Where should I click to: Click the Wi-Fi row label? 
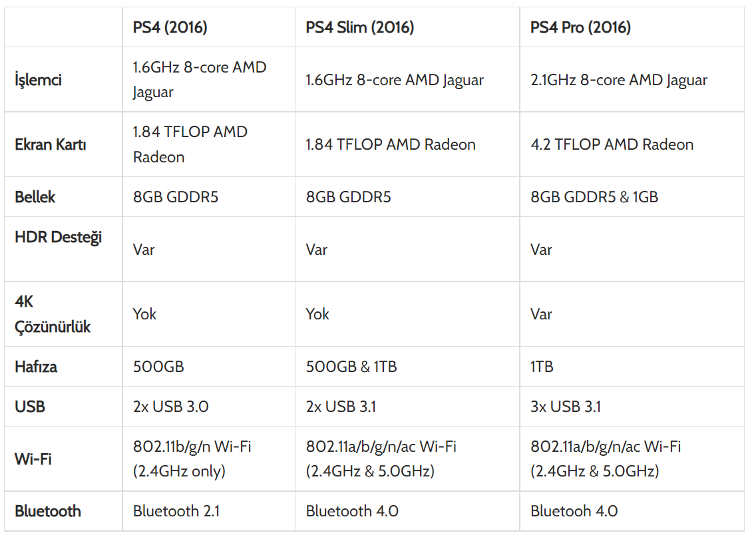click(33, 459)
